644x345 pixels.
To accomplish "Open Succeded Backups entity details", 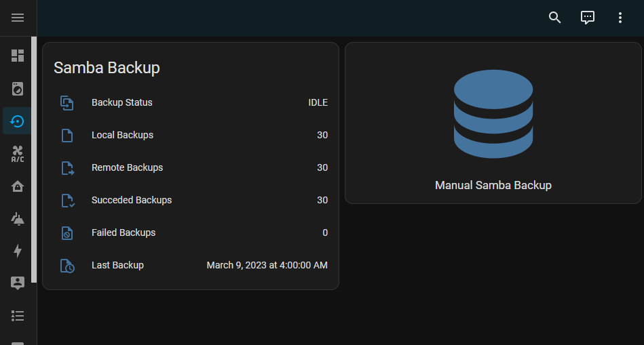I will (191, 201).
